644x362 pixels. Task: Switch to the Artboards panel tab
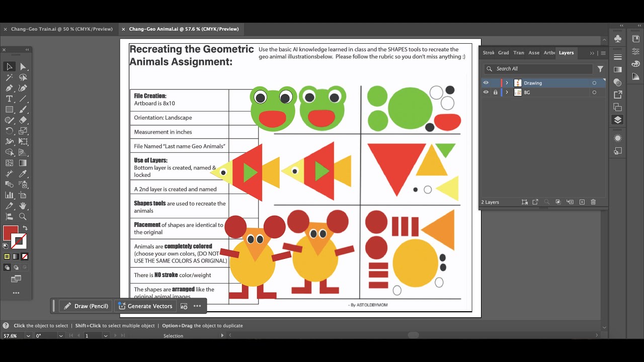point(549,53)
